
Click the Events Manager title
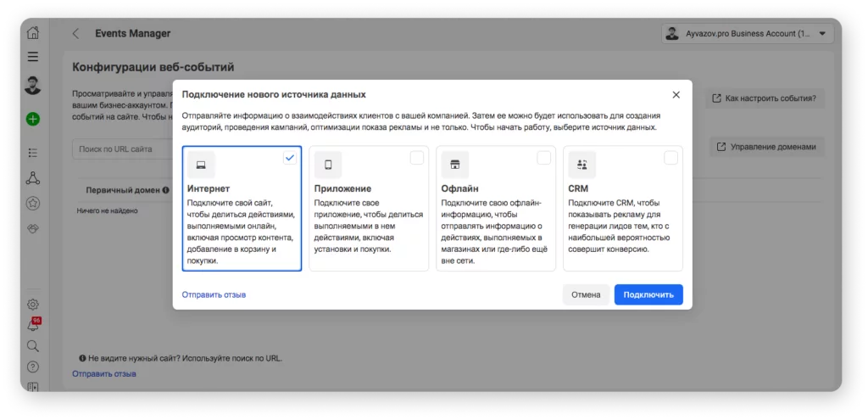pos(133,34)
